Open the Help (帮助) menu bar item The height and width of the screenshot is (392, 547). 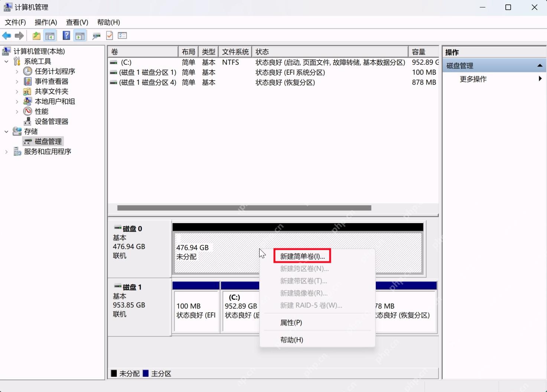108,22
